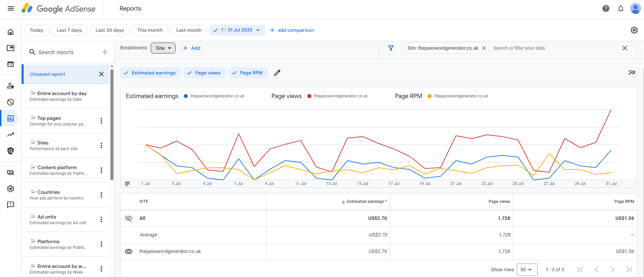The height and width of the screenshot is (277, 644).
Task: Select This month range
Action: coord(150,30)
